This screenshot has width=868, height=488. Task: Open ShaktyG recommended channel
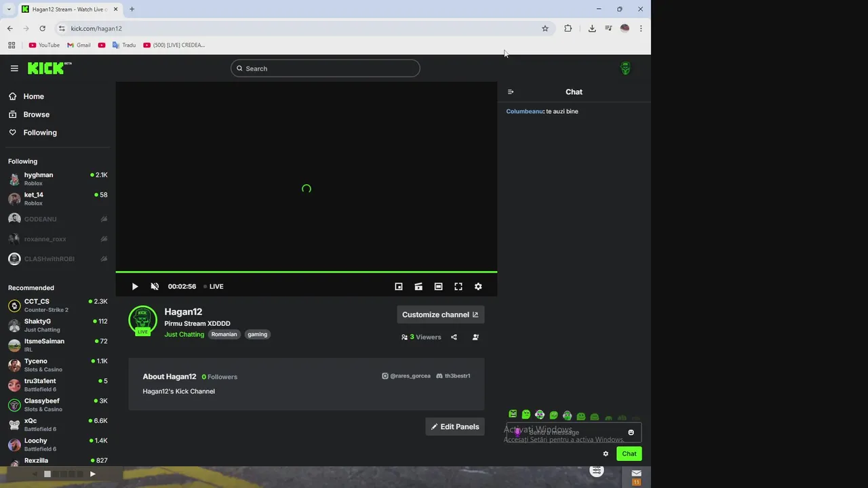(x=58, y=325)
